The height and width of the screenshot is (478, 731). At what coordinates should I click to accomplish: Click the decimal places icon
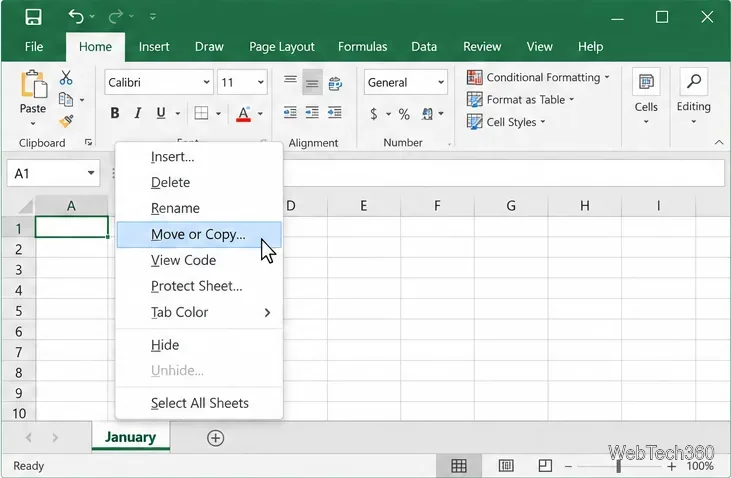[427, 114]
